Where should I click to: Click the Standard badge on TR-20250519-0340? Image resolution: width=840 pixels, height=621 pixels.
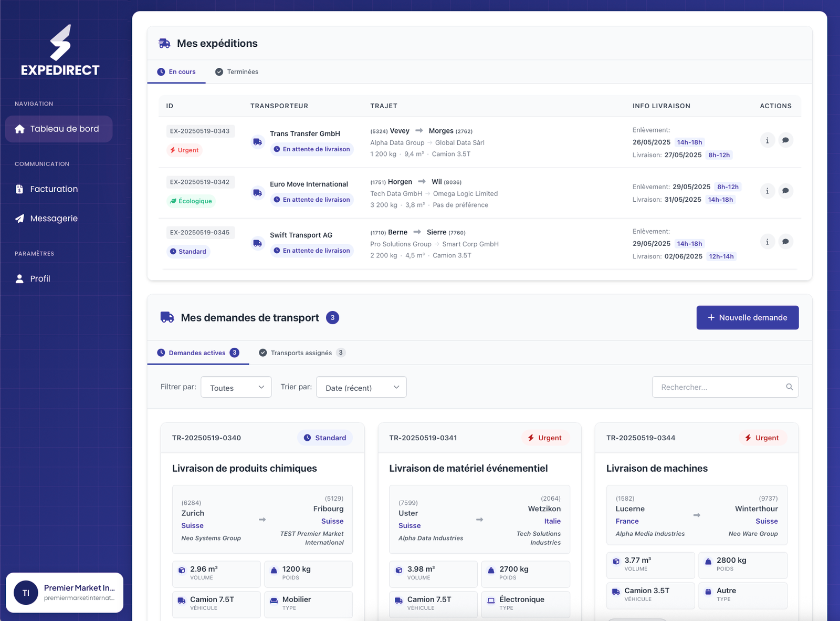coord(325,438)
